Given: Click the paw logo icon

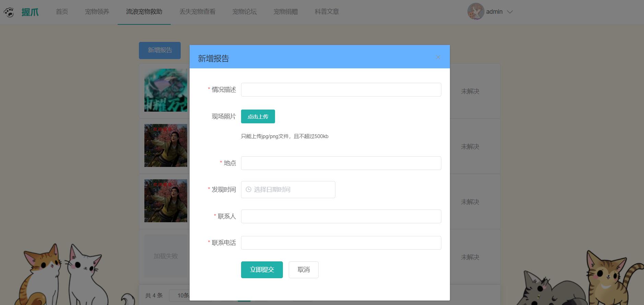Looking at the screenshot, I should point(9,12).
